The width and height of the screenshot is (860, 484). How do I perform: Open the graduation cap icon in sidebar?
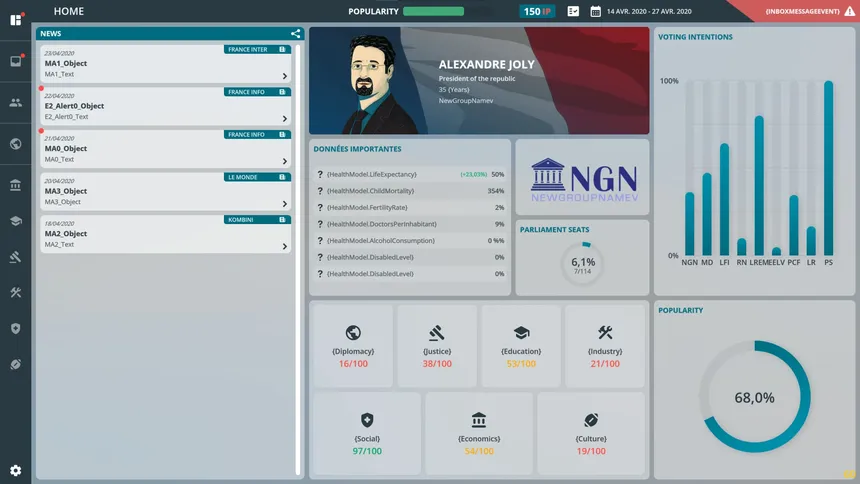pyautogui.click(x=16, y=221)
